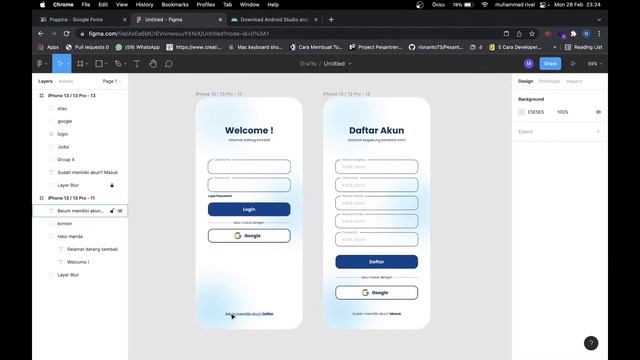Open the Figma help question mark
The width and height of the screenshot is (640, 360).
point(591,343)
